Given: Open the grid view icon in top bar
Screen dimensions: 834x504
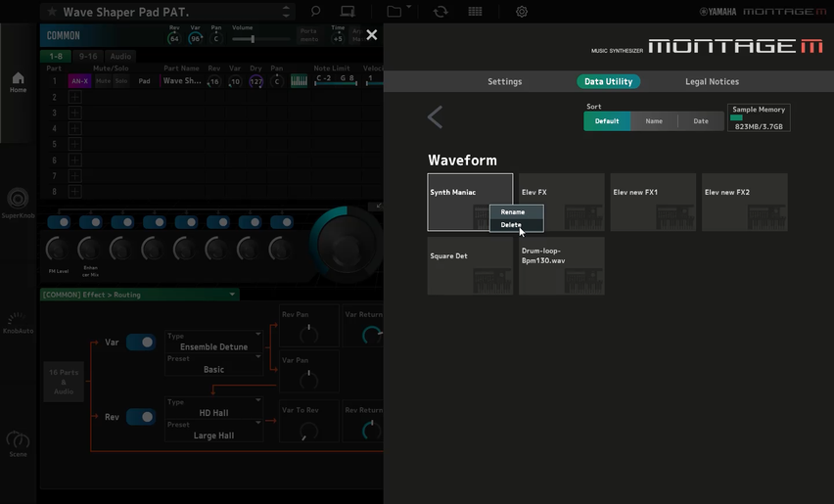Looking at the screenshot, I should coord(475,12).
